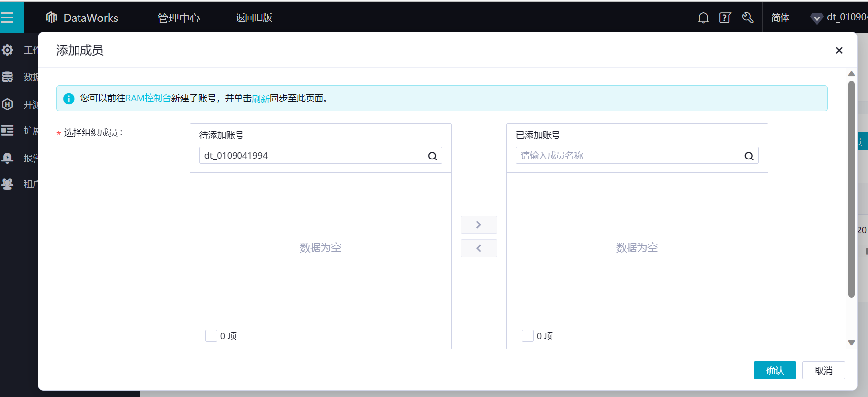
Task: Move selected accounts right with arrow button
Action: pos(479,225)
